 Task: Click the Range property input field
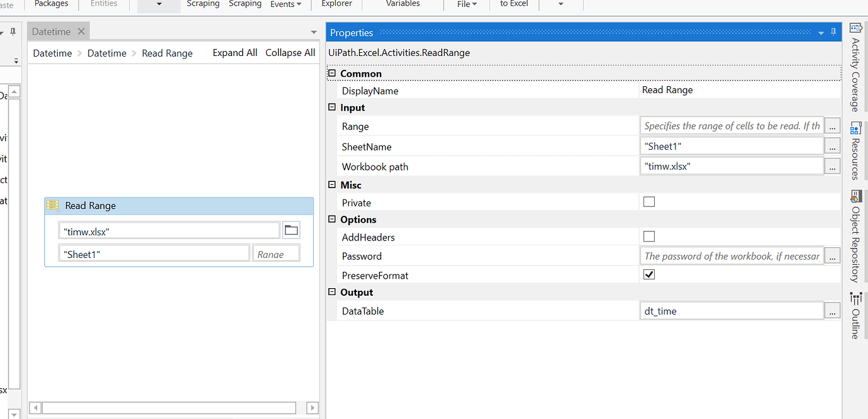pyautogui.click(x=732, y=126)
